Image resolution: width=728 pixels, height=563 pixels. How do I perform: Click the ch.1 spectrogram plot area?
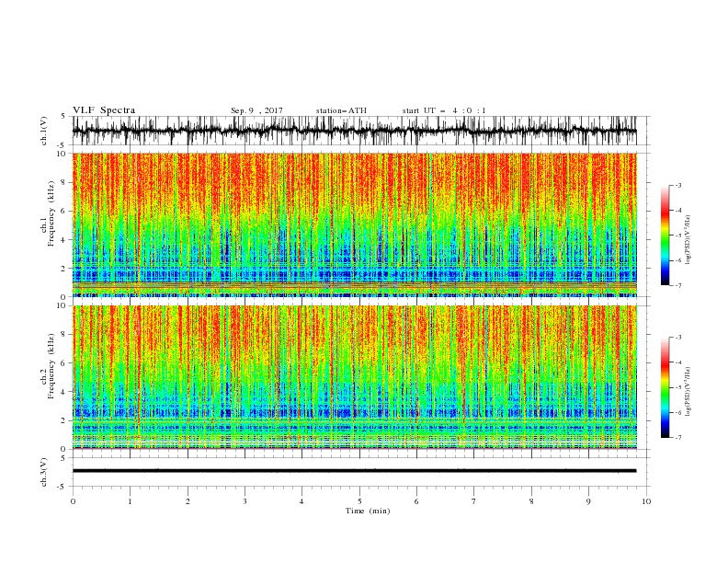click(x=354, y=224)
